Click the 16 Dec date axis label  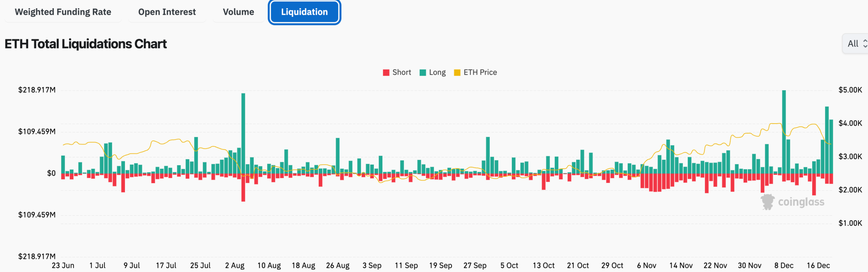click(818, 265)
